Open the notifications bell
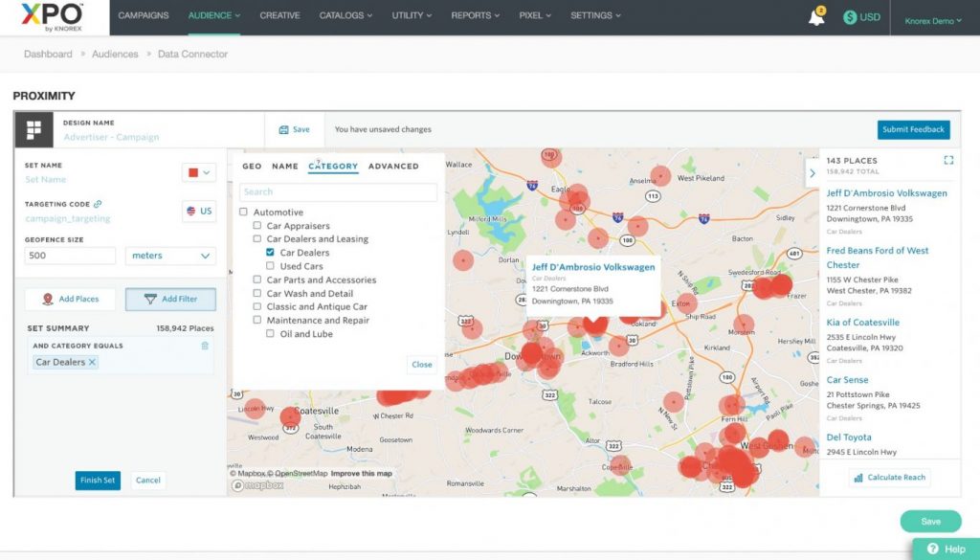 tap(816, 17)
